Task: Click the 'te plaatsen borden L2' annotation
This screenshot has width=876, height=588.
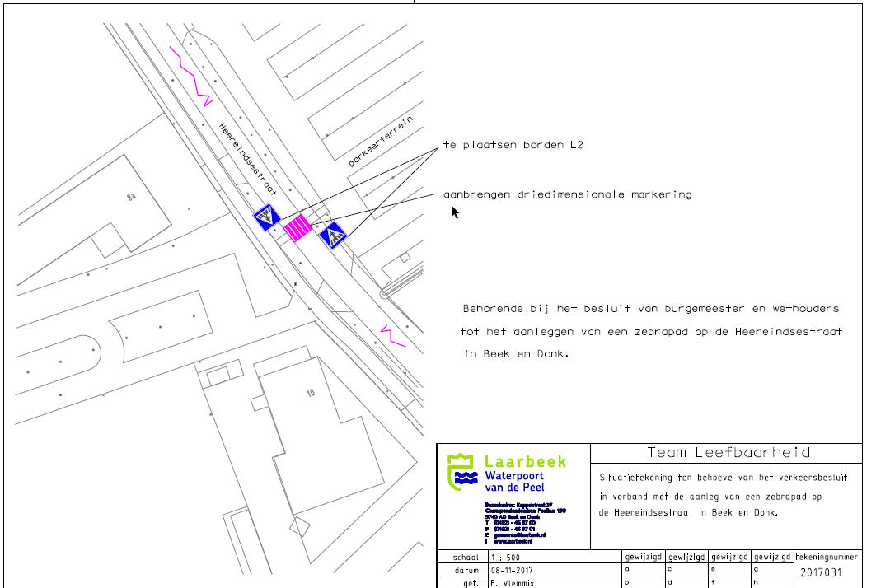Action: tap(513, 145)
